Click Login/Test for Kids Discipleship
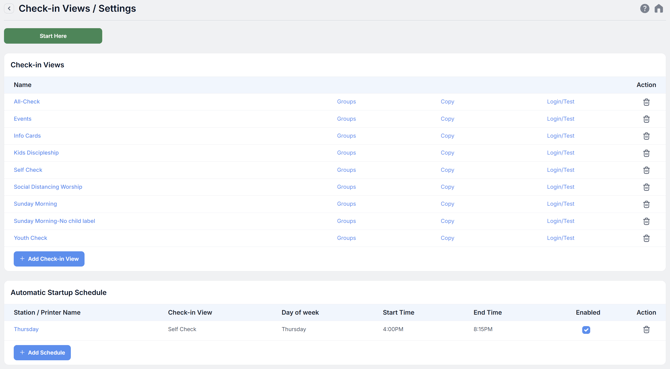 (561, 153)
